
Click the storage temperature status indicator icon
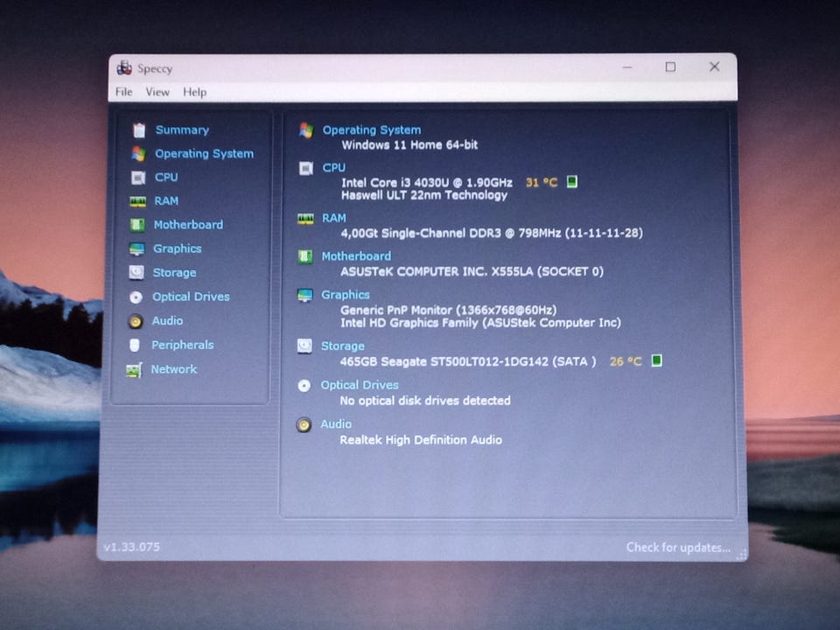(x=657, y=360)
